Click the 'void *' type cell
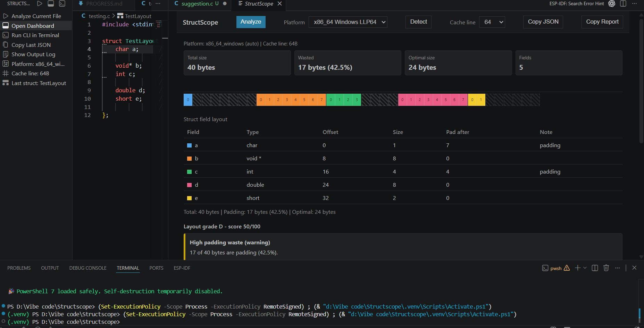Image resolution: width=644 pixels, height=328 pixels. 254,159
